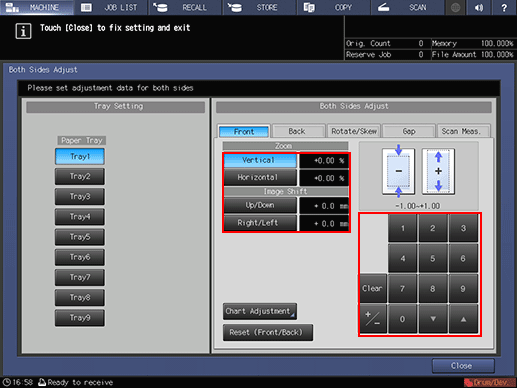The height and width of the screenshot is (388, 517).
Task: Click the Vertical zoom value field
Action: (x=324, y=161)
